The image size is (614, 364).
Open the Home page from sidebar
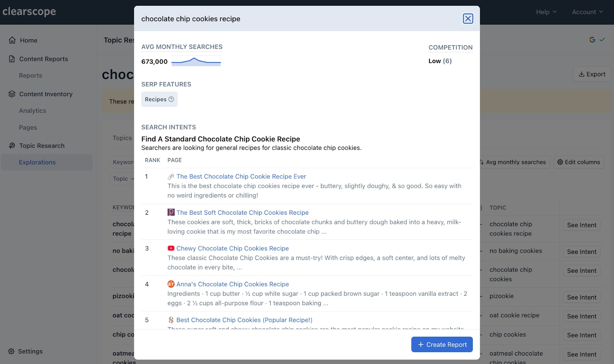(x=28, y=40)
